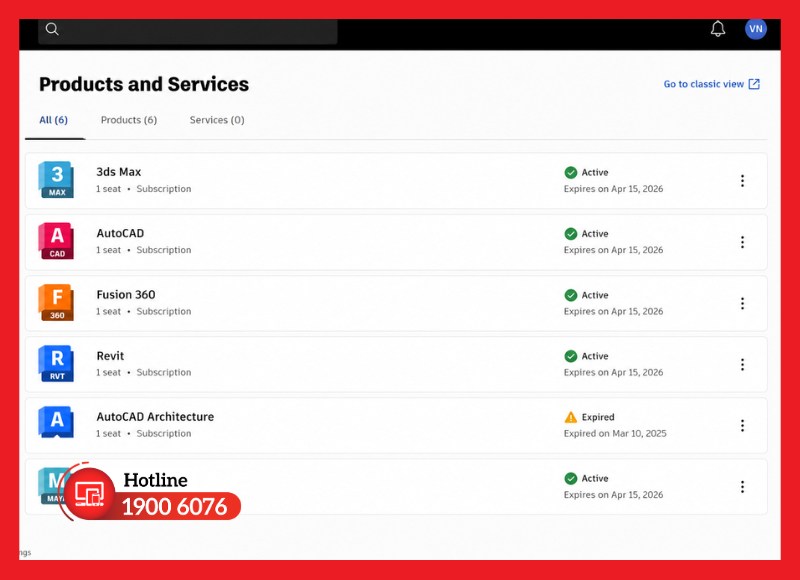The height and width of the screenshot is (580, 800).
Task: Open the three-dot menu for AutoCAD
Action: coord(742,242)
